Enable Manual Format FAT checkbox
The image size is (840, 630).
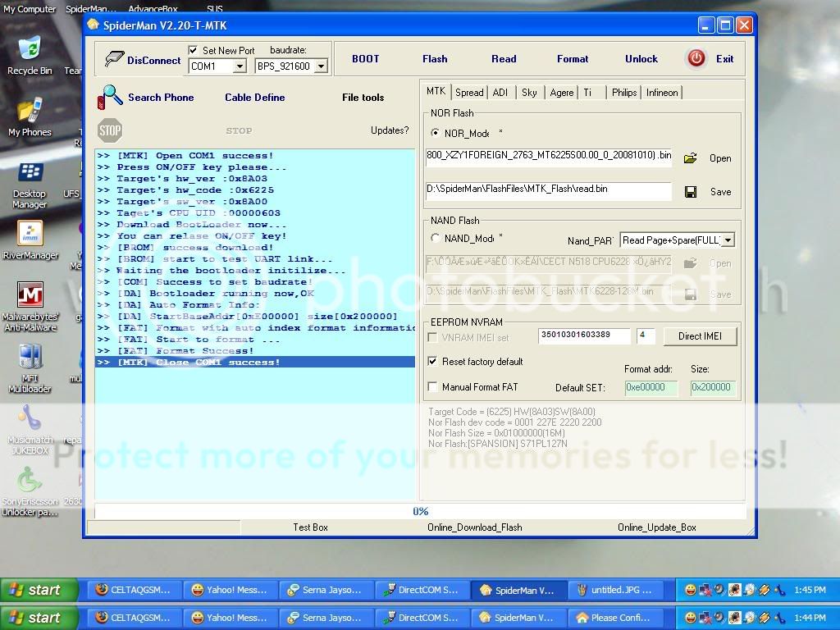432,386
